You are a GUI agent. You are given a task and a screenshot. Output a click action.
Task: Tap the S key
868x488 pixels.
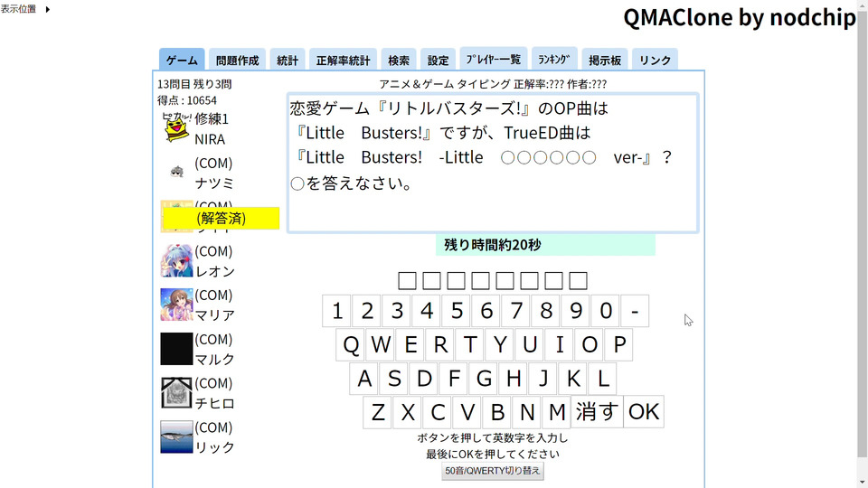click(394, 379)
